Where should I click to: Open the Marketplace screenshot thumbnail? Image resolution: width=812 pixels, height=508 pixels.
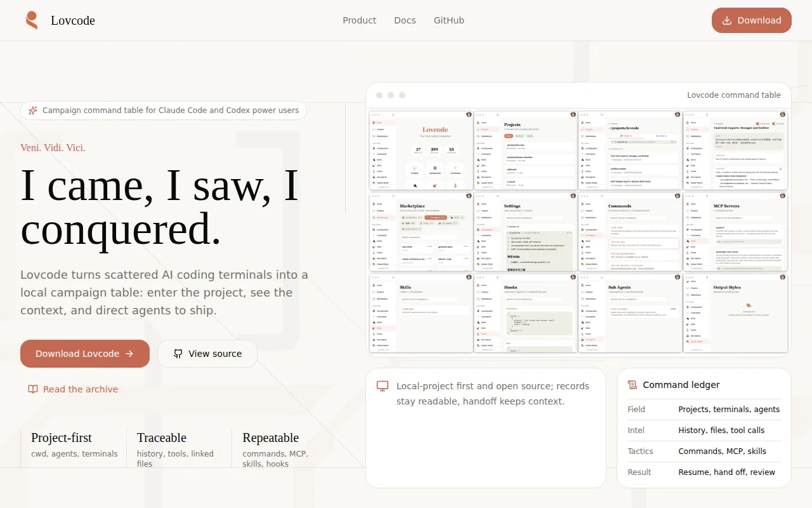click(421, 232)
